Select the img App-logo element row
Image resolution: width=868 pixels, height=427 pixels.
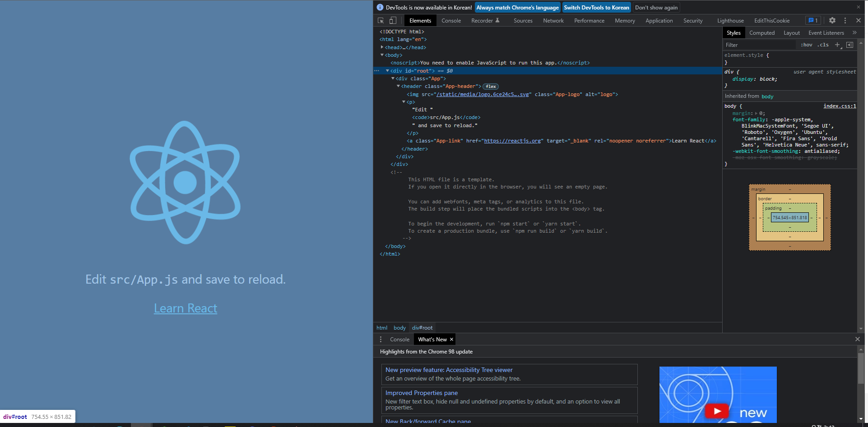coord(548,94)
